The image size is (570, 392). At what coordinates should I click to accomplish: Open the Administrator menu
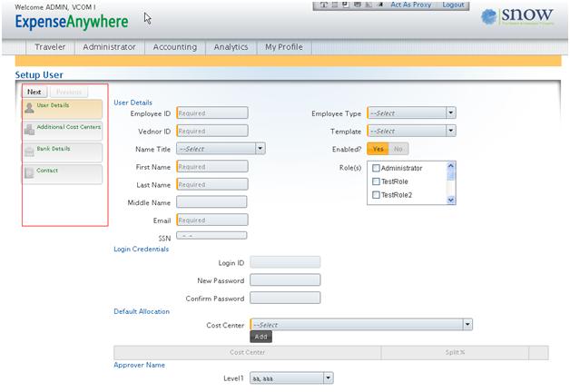[110, 47]
